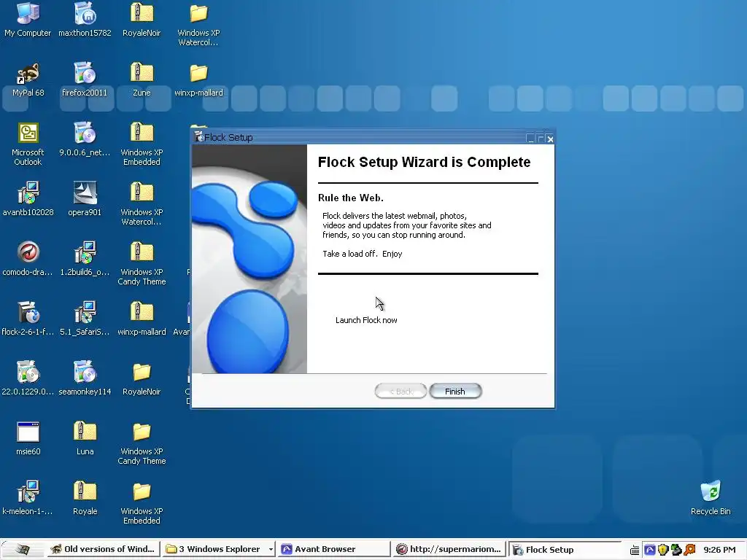747x560 pixels.
Task: Switch to Avant Browser taskbar button
Action: [x=333, y=549]
